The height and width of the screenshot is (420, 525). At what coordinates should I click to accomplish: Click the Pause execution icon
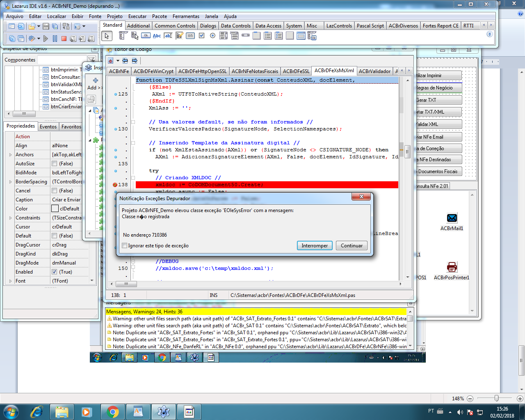point(55,39)
